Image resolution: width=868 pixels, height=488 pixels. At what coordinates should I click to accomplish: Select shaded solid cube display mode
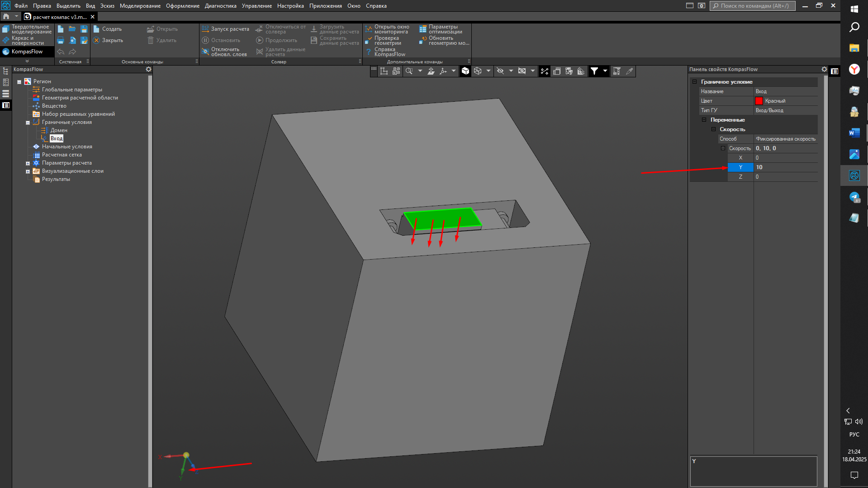tap(465, 71)
